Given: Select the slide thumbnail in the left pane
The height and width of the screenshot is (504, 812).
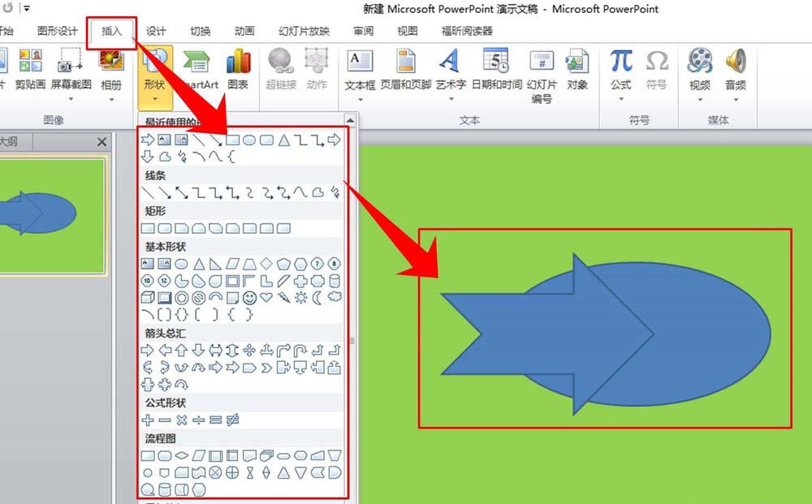Looking at the screenshot, I should point(52,214).
